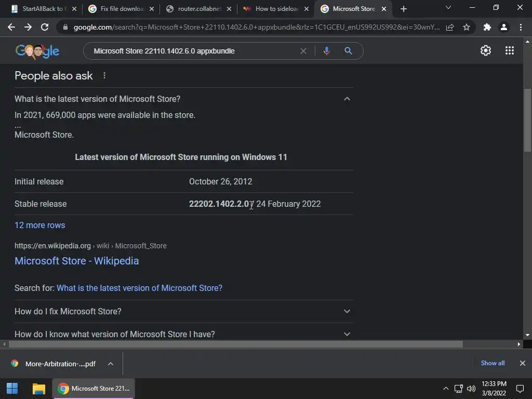Open the 12 more rows link
The image size is (532, 399).
[x=39, y=225]
